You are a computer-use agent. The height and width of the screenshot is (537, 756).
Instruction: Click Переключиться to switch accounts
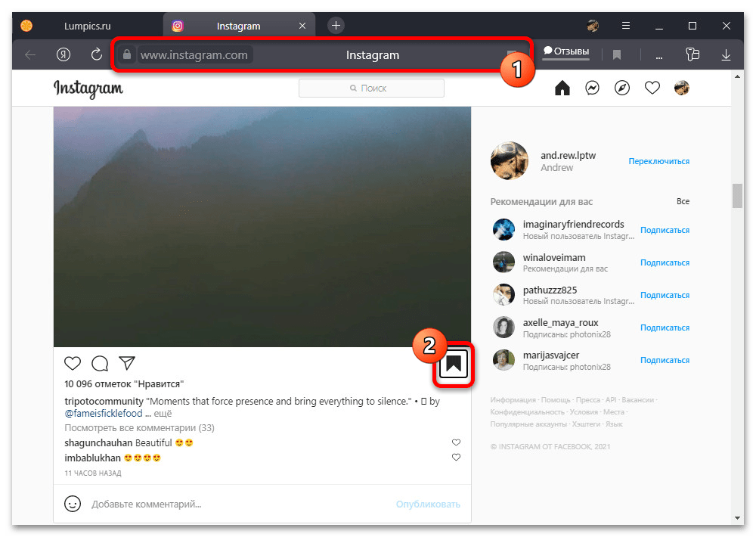coord(658,161)
